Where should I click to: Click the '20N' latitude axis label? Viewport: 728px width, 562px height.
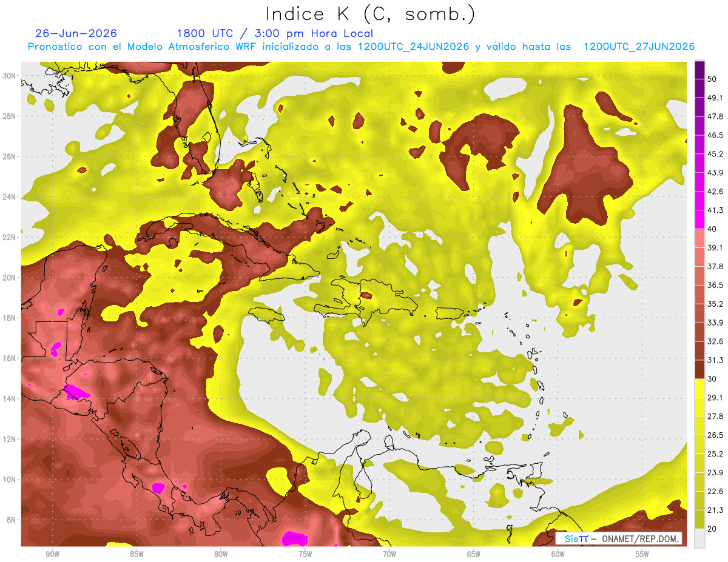9,278
